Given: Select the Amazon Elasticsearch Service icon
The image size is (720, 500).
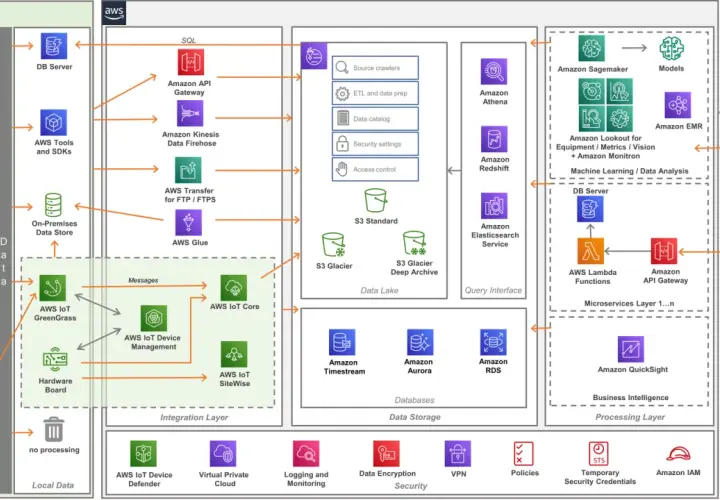Looking at the screenshot, I should pyautogui.click(x=494, y=206).
